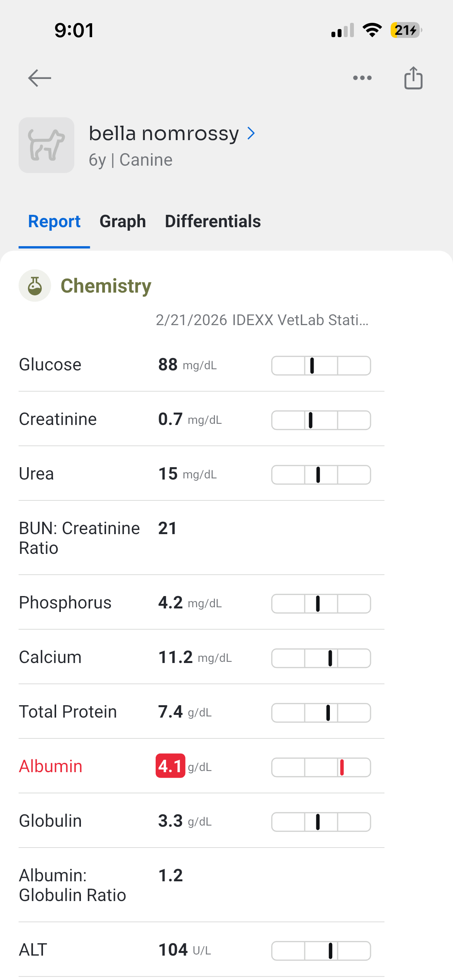Open the three-dot more options menu
This screenshot has height=980, width=453.
pos(362,78)
